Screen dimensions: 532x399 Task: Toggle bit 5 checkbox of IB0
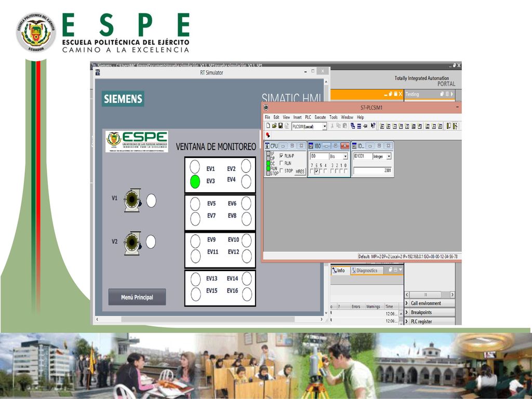[321, 171]
